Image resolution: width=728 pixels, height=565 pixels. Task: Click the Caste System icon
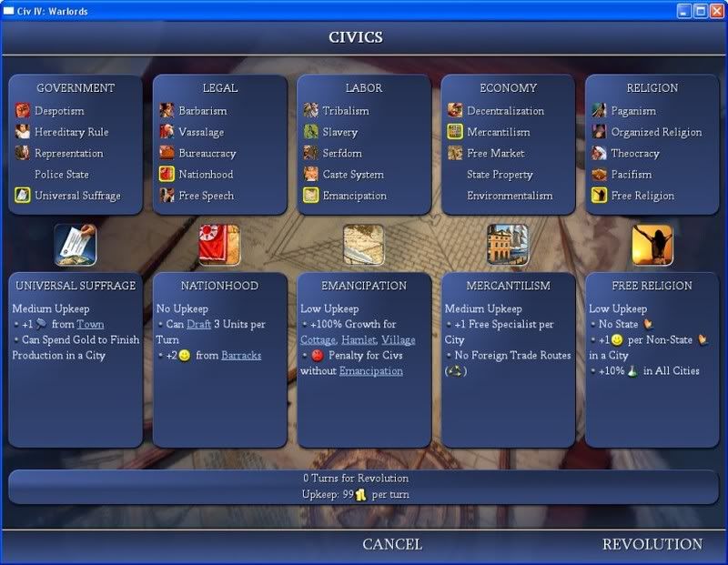[310, 174]
